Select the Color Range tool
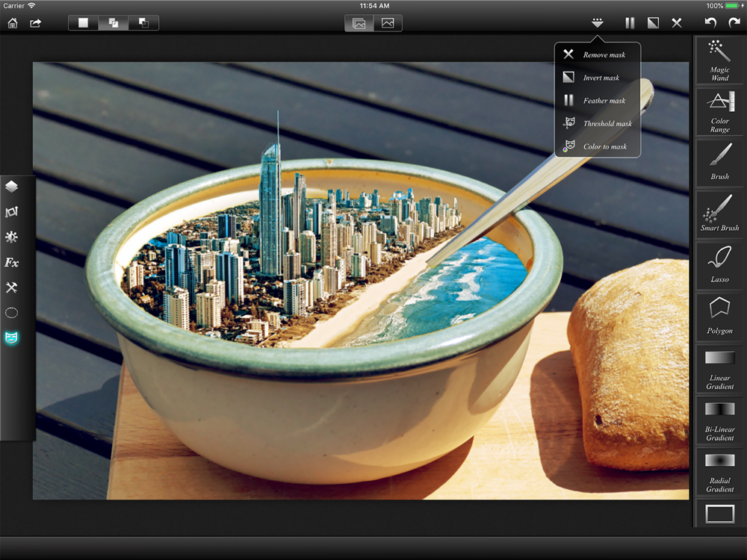This screenshot has width=747, height=560. [x=719, y=112]
